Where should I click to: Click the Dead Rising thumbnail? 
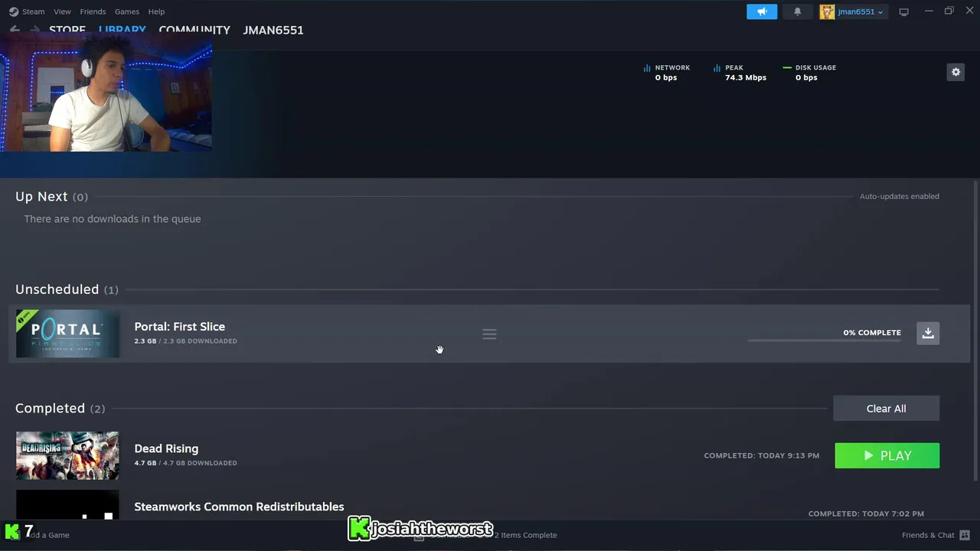click(67, 455)
